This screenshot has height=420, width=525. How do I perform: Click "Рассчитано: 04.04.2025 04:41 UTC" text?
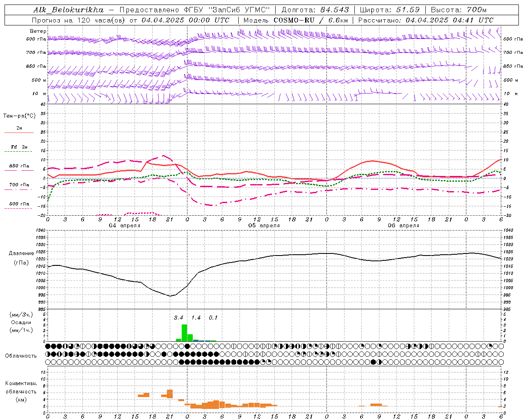coord(426,20)
